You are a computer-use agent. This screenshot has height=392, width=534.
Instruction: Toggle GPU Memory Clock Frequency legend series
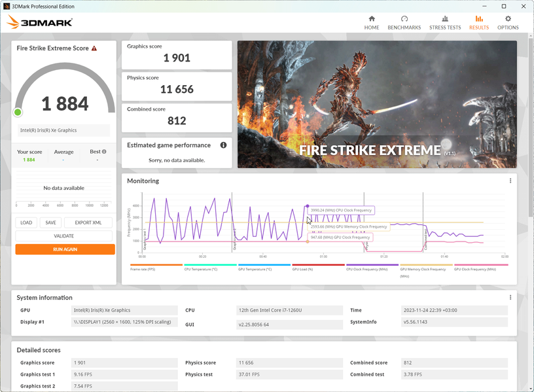point(427,270)
